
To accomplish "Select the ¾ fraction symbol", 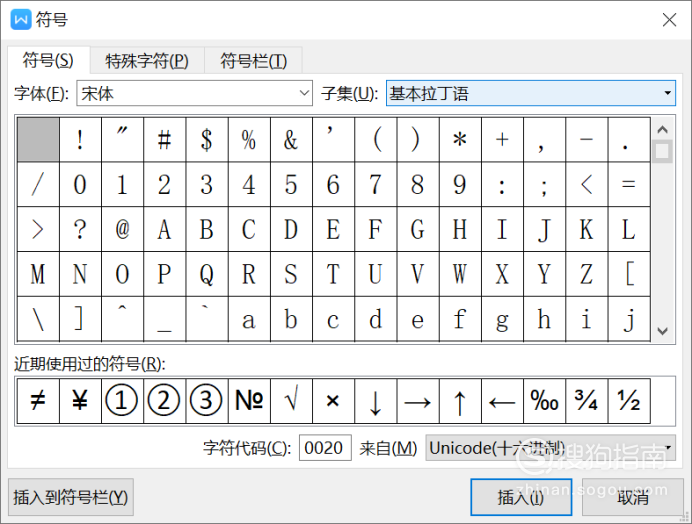I will 587,401.
